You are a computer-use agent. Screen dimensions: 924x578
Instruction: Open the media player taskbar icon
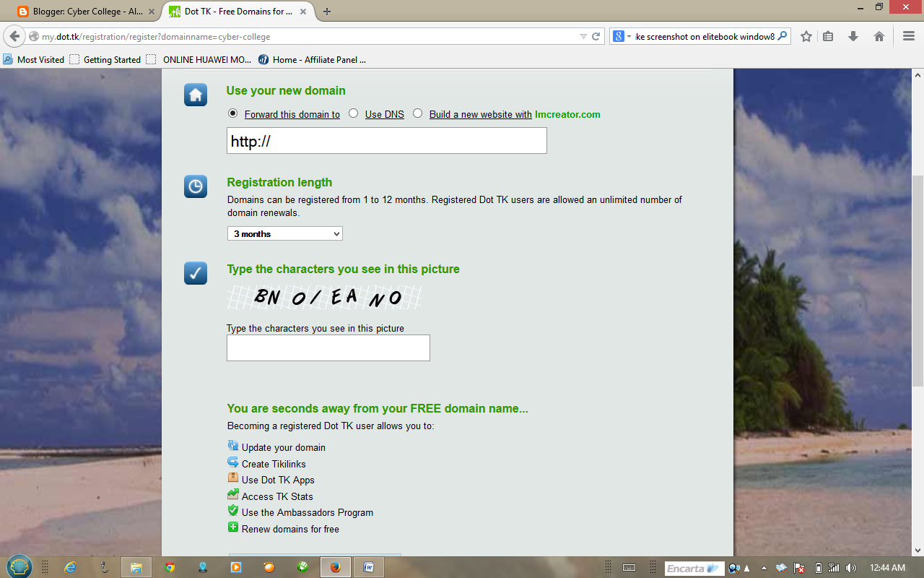(x=236, y=567)
